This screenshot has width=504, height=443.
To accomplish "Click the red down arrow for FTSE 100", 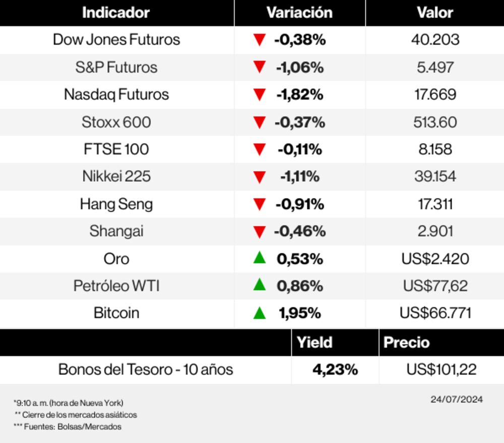I will point(259,149).
